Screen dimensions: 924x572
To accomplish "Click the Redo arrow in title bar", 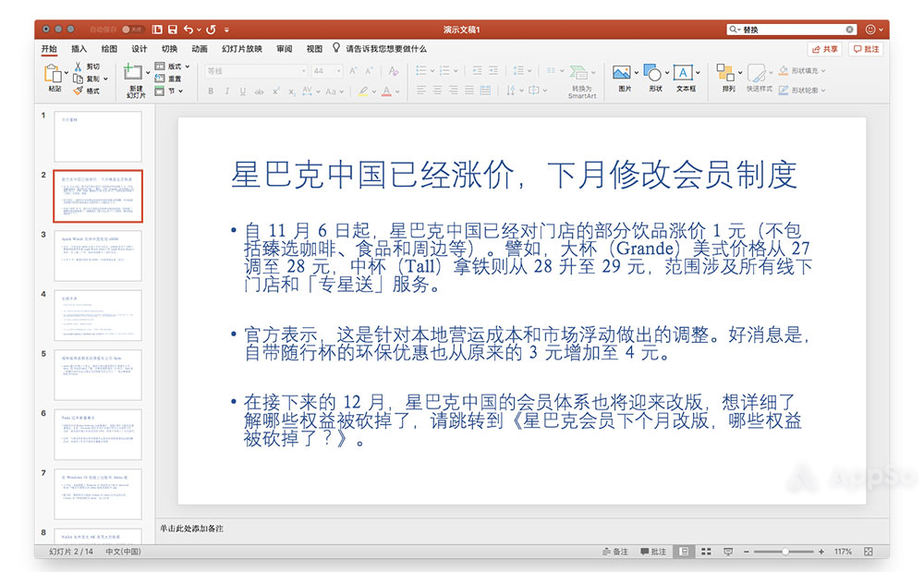I will 211,30.
